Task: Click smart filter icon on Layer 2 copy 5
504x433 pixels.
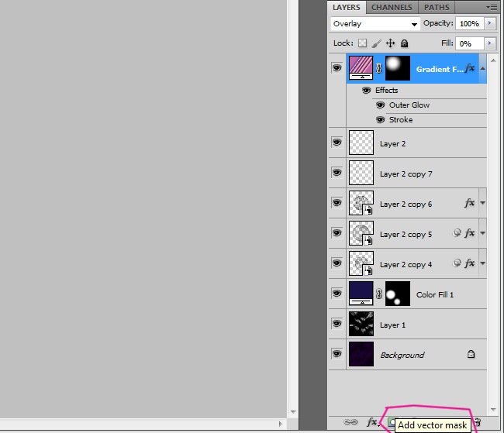Action: 457,232
